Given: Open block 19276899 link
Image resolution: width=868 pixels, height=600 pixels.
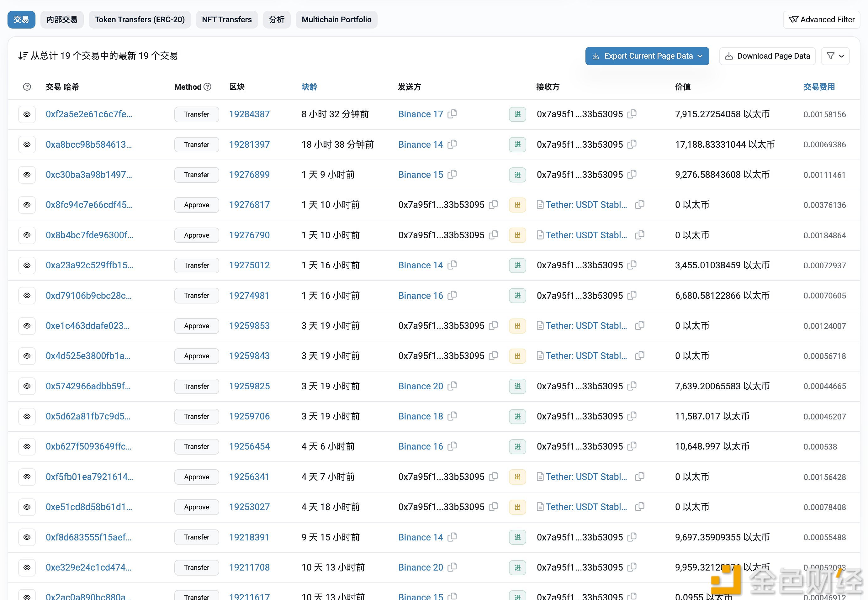Looking at the screenshot, I should click(249, 174).
